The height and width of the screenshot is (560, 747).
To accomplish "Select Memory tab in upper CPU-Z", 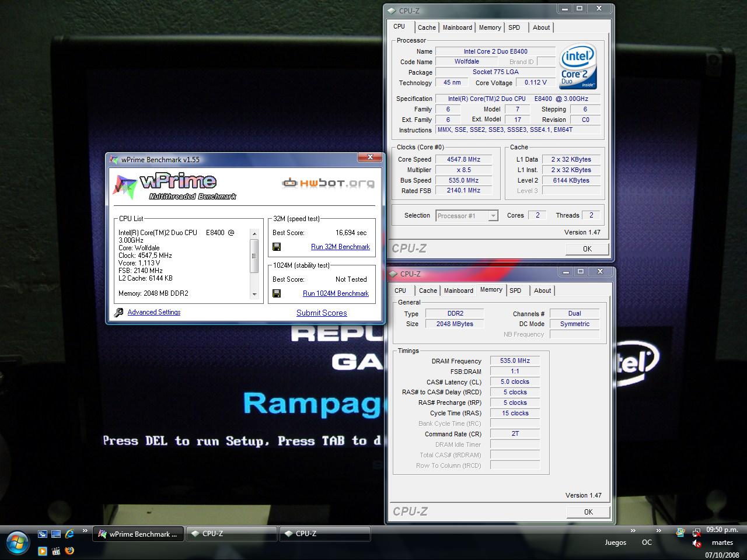I will 490,27.
